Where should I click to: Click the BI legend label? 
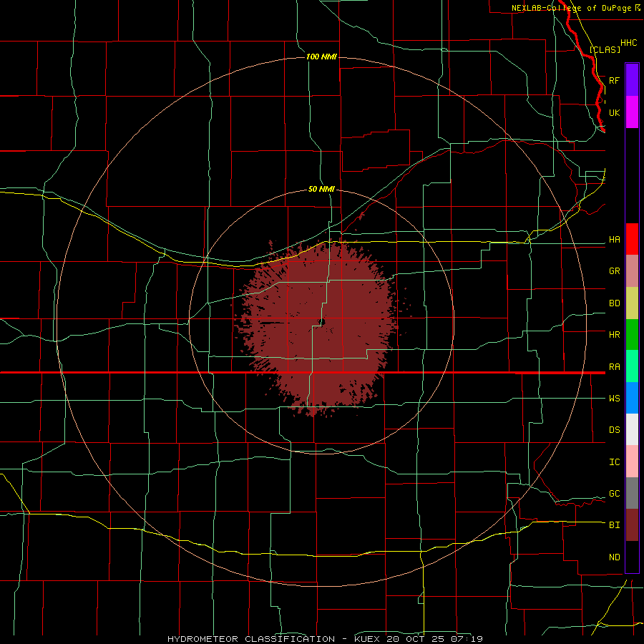614,525
